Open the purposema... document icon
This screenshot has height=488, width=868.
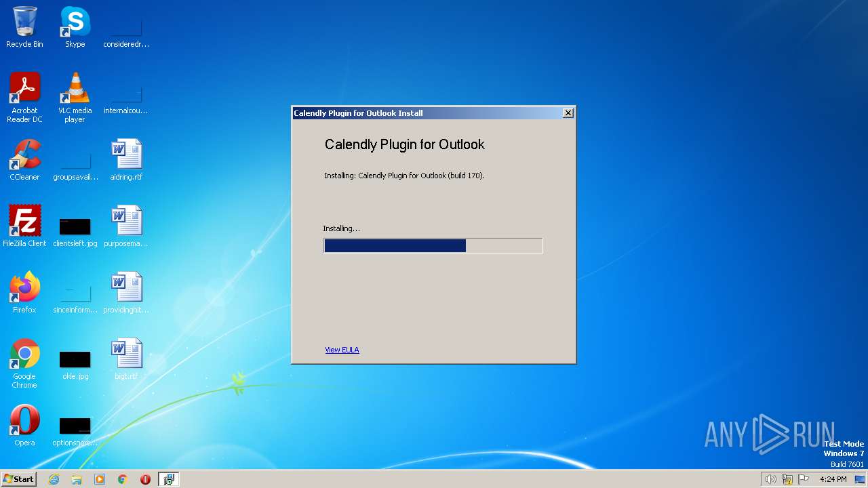pos(126,226)
